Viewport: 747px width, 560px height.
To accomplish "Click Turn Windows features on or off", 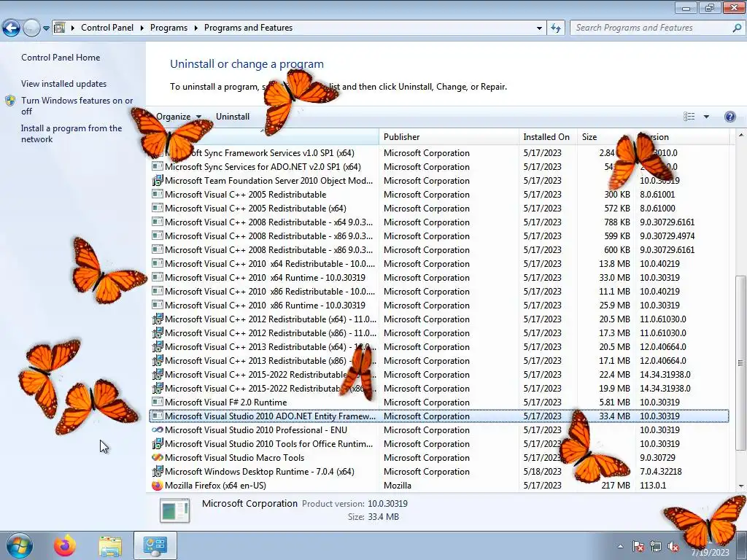I will (x=77, y=106).
